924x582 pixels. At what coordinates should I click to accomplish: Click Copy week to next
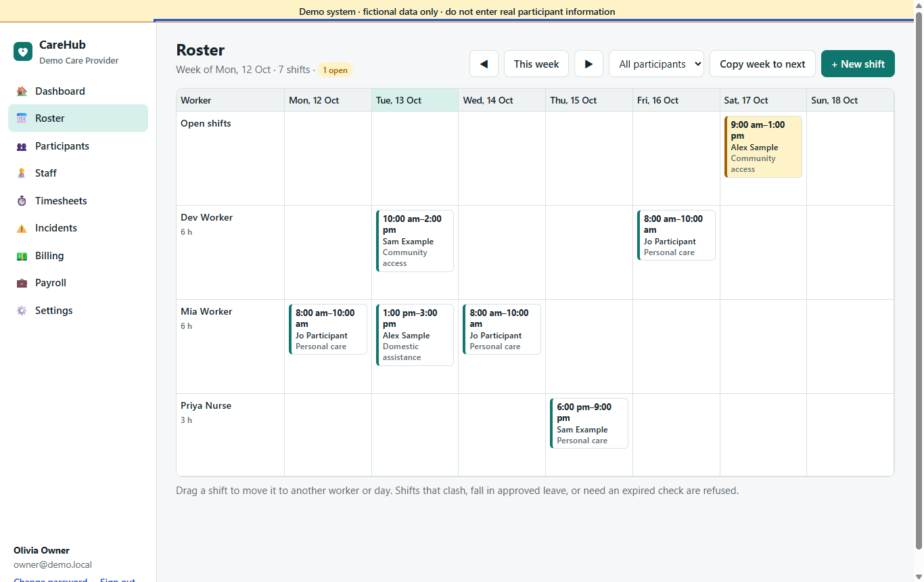[x=762, y=64]
